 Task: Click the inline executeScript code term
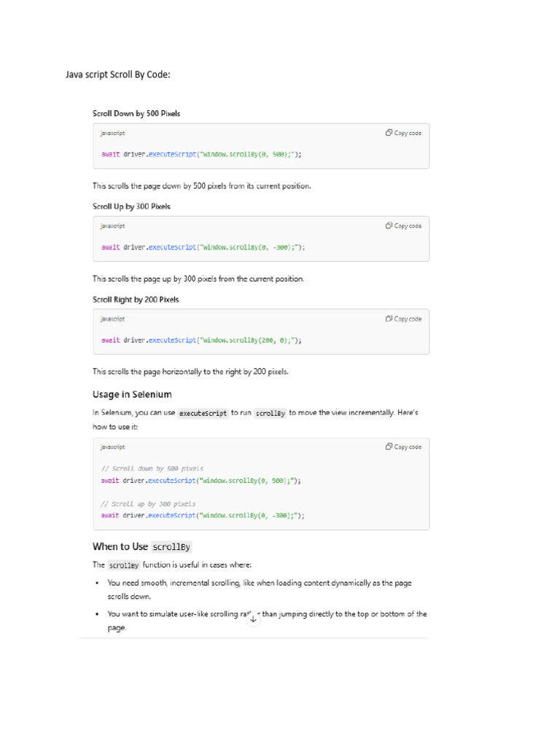click(203, 413)
